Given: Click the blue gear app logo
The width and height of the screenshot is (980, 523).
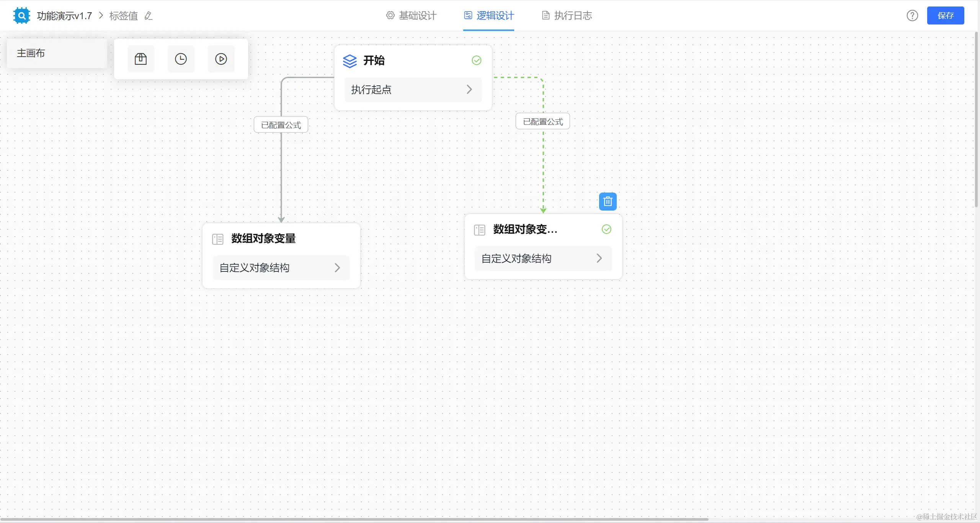Looking at the screenshot, I should coord(21,16).
